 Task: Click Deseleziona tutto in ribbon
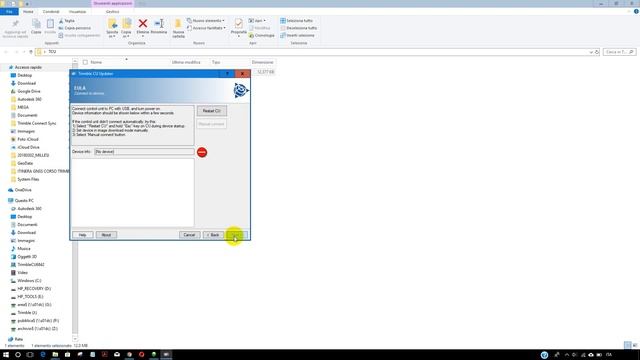pyautogui.click(x=299, y=28)
